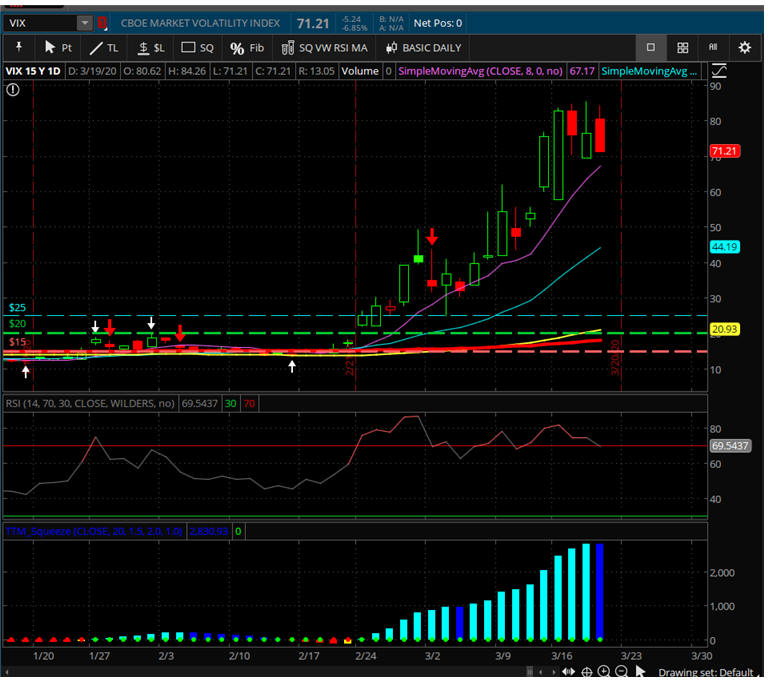Select the $L price level tool

pyautogui.click(x=151, y=47)
